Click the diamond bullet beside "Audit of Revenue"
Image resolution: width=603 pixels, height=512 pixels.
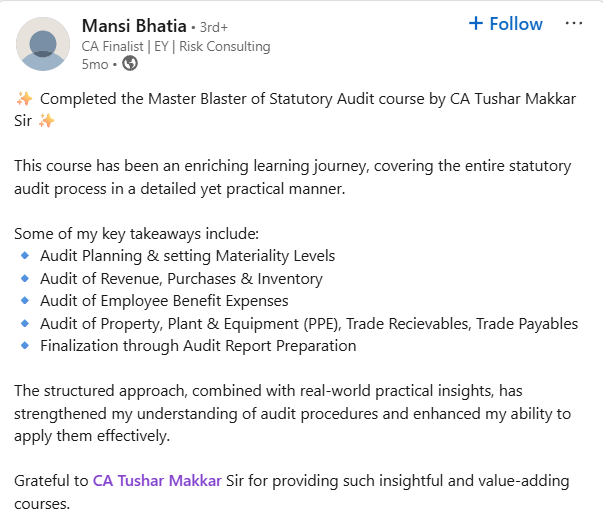(25, 279)
